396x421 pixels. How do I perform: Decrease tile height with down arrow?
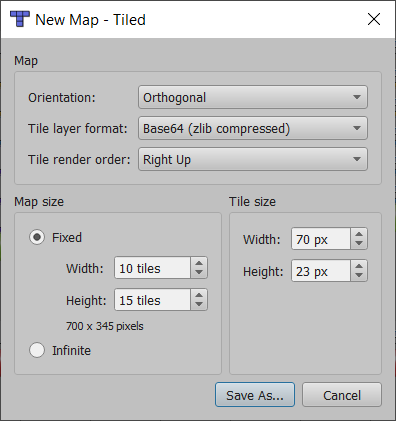point(359,276)
